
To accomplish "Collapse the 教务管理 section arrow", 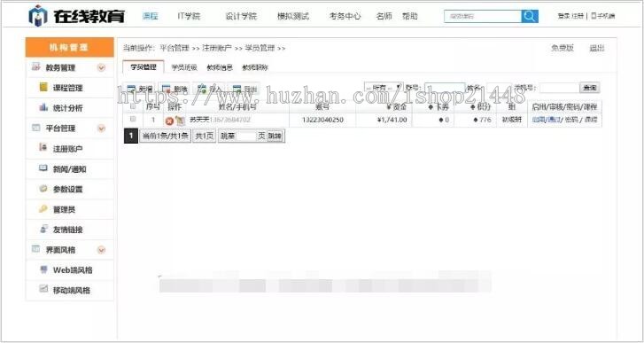I will coord(101,67).
